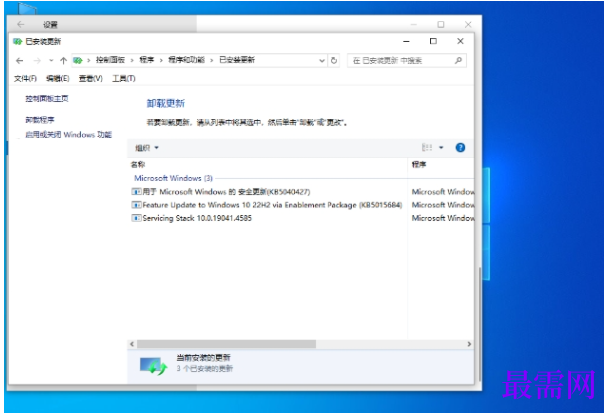The width and height of the screenshot is (614, 416).
Task: Open help with the blue question icon
Action: pyautogui.click(x=460, y=148)
